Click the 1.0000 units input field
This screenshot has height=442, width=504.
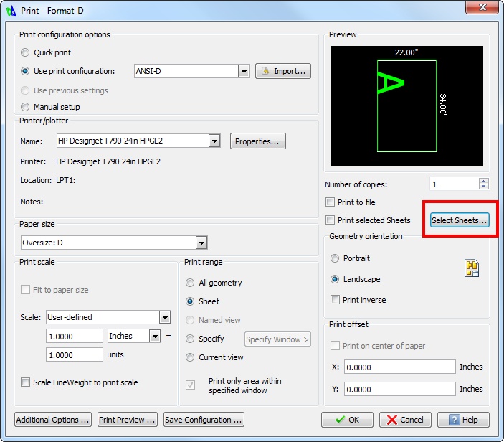tap(75, 355)
